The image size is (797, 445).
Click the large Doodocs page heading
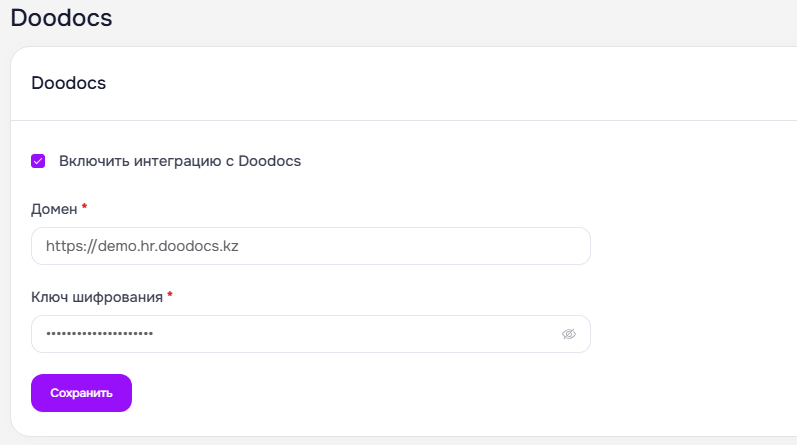[61, 18]
